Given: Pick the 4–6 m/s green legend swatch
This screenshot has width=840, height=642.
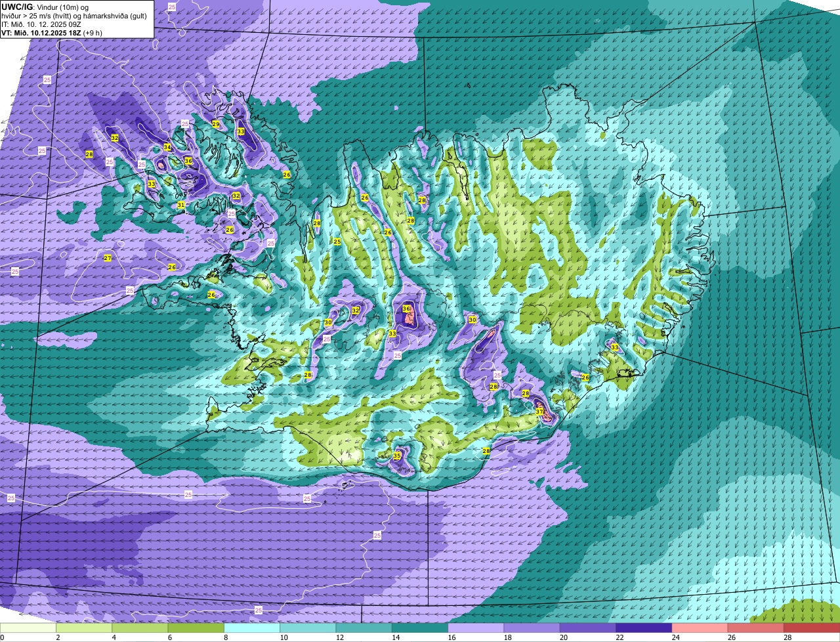Looking at the screenshot, I should [x=140, y=628].
